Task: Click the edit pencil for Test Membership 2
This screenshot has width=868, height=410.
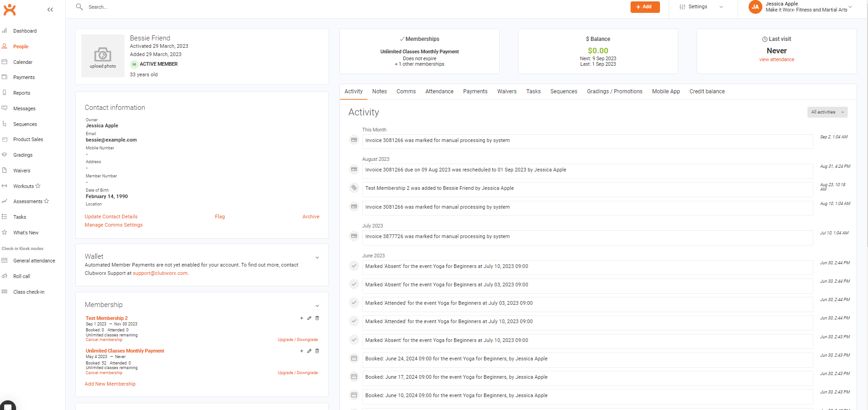Action: click(309, 318)
